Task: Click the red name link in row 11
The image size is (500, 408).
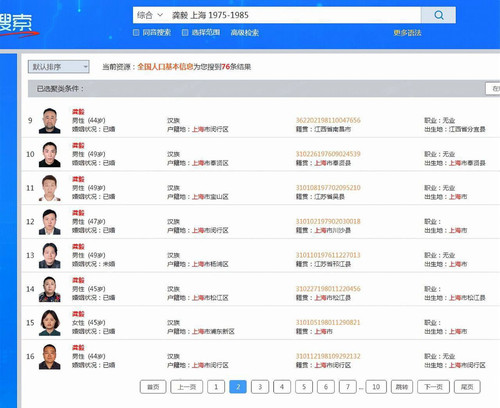Action: pos(78,179)
